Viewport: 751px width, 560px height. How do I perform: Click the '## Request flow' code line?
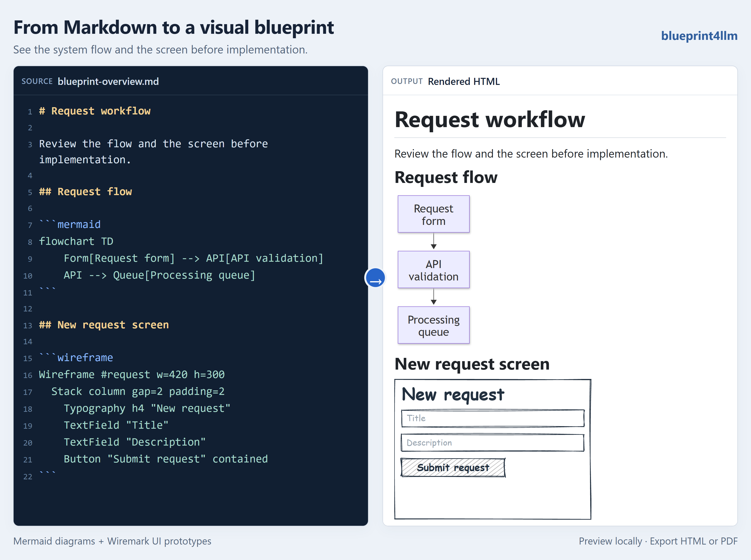click(x=85, y=192)
